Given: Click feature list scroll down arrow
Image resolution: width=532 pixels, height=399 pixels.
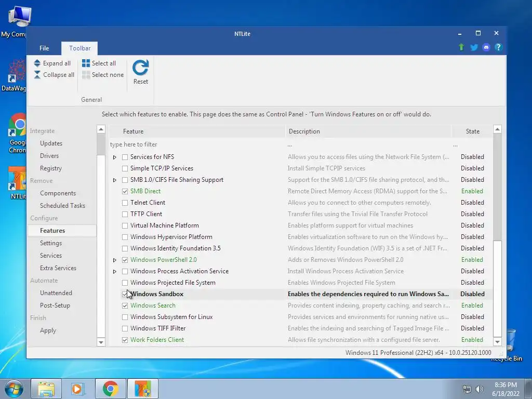Looking at the screenshot, I should tap(497, 342).
